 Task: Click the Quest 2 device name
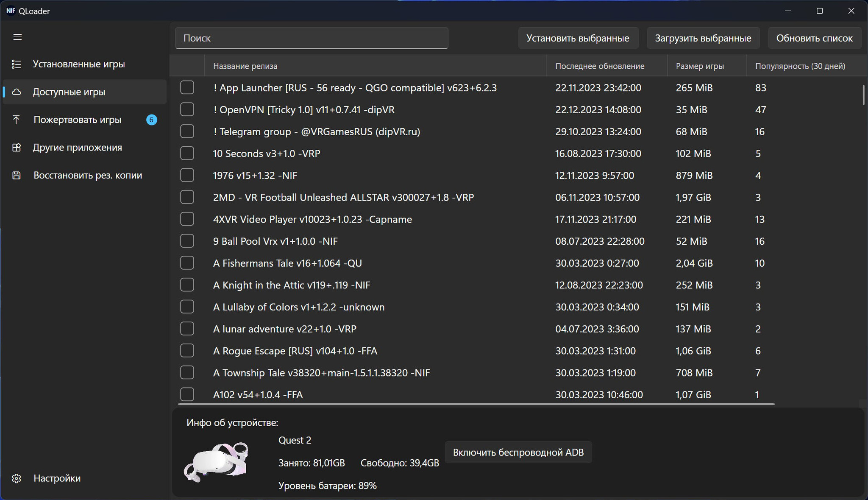pos(295,440)
